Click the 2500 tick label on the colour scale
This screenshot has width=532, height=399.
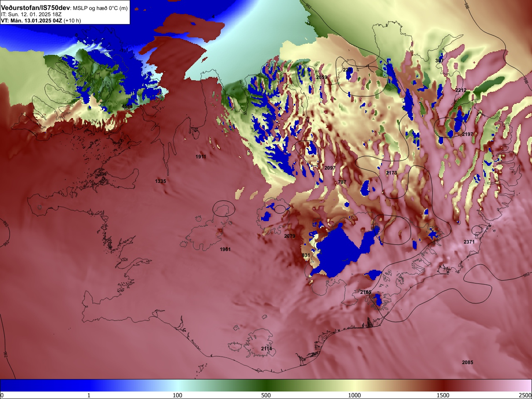coord(525,395)
